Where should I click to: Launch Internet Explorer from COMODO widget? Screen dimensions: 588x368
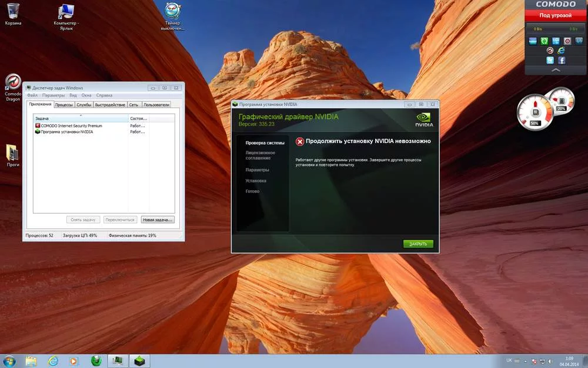tap(562, 50)
